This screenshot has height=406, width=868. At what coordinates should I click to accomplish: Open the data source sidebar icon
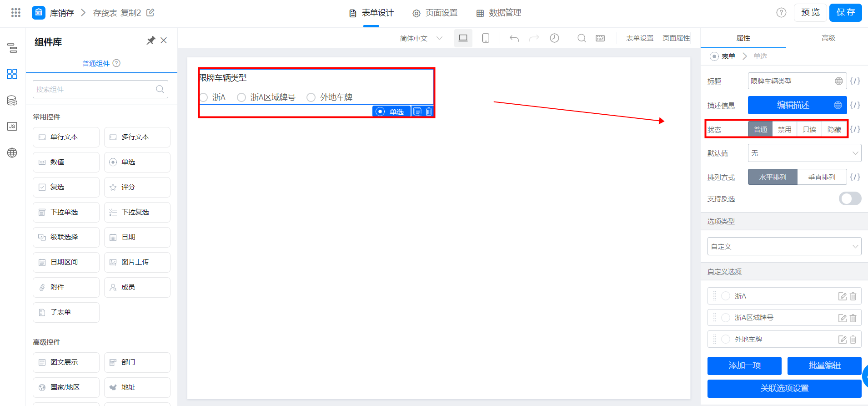12,101
